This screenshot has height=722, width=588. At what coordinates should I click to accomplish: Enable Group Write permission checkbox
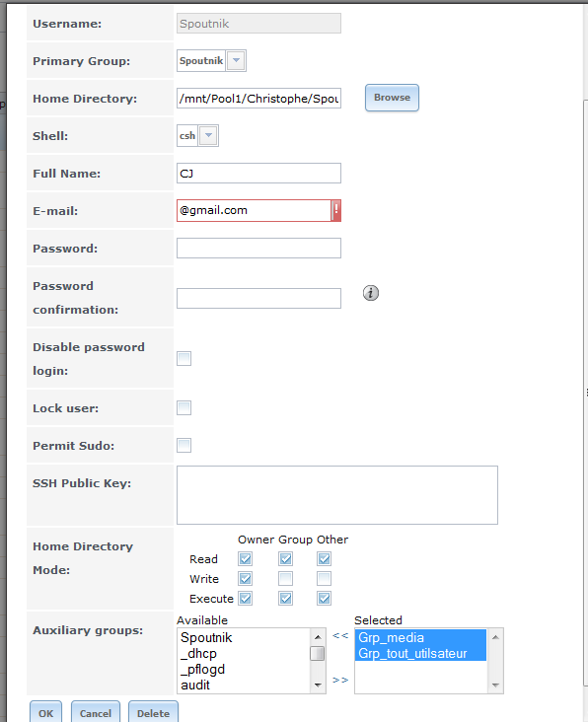(x=285, y=578)
